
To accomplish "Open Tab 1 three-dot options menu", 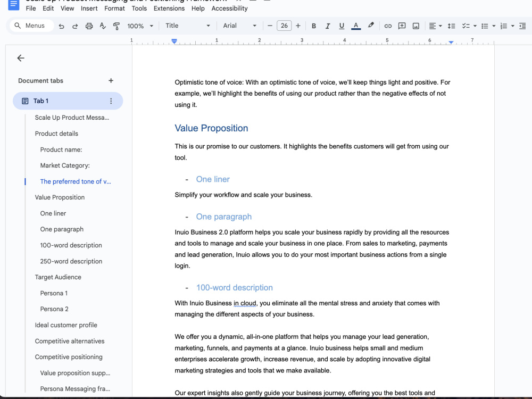I will [111, 101].
